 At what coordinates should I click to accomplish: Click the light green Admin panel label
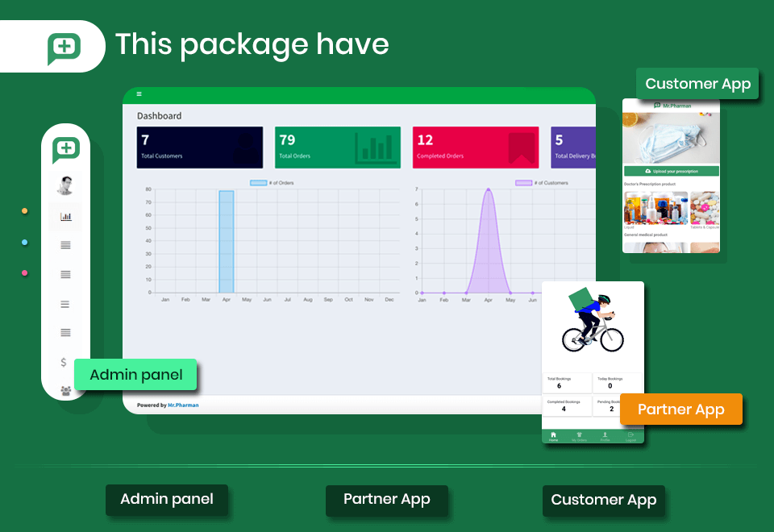[135, 375]
